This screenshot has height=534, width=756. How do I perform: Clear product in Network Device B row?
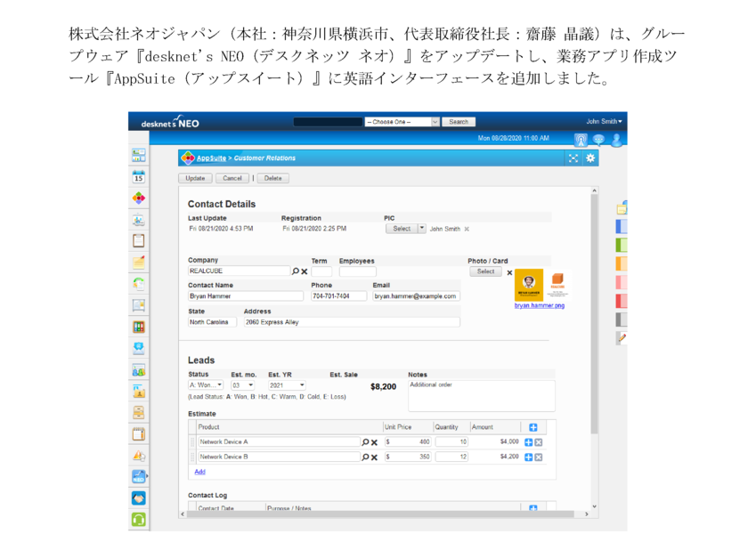(x=374, y=457)
